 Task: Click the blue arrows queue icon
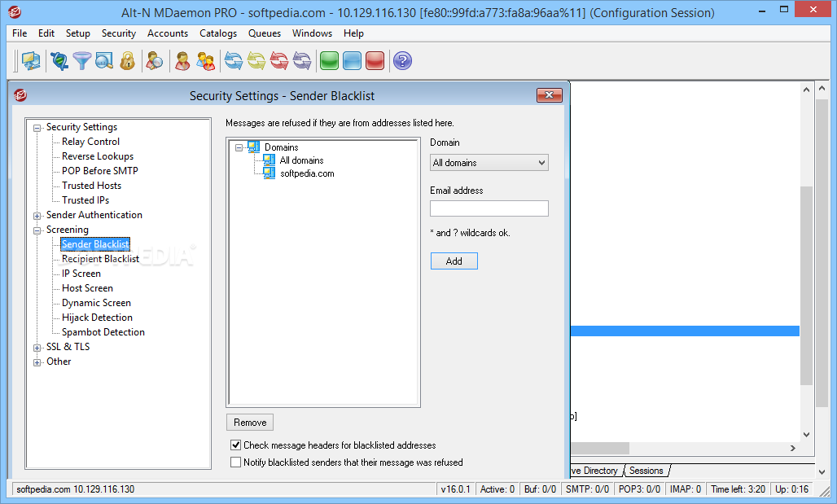(x=234, y=61)
